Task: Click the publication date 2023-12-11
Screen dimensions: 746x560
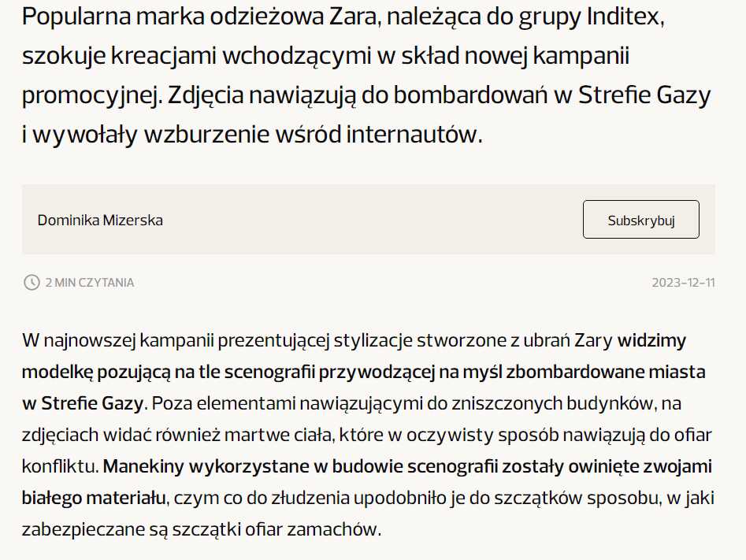Action: (x=683, y=283)
